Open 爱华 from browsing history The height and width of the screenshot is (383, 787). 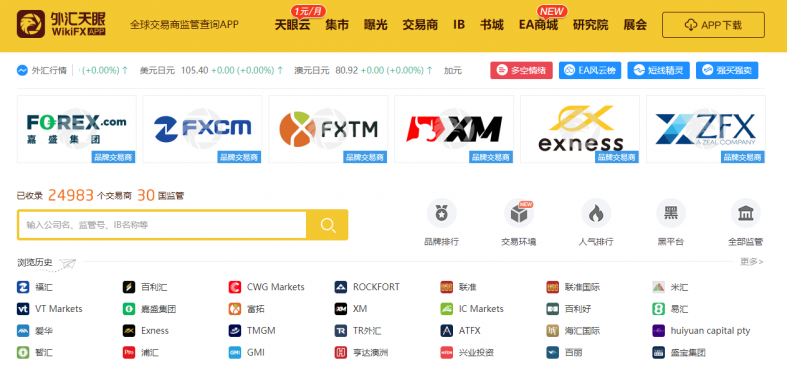click(x=35, y=331)
